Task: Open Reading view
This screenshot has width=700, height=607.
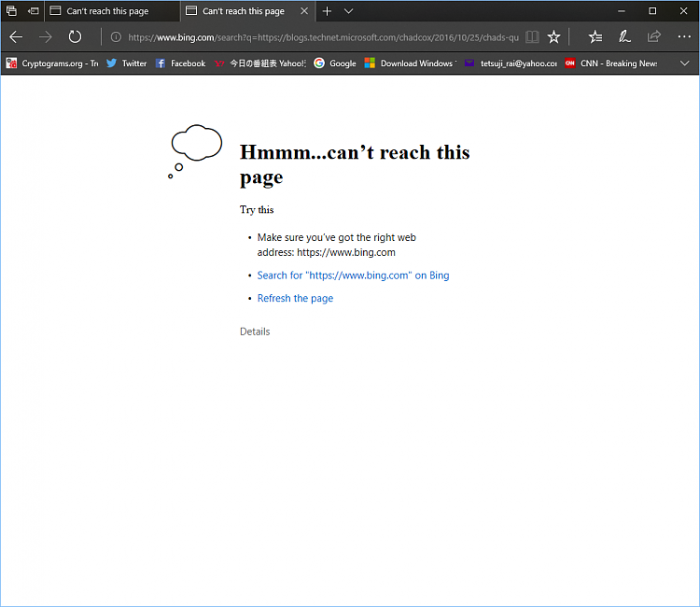Action: coord(532,37)
